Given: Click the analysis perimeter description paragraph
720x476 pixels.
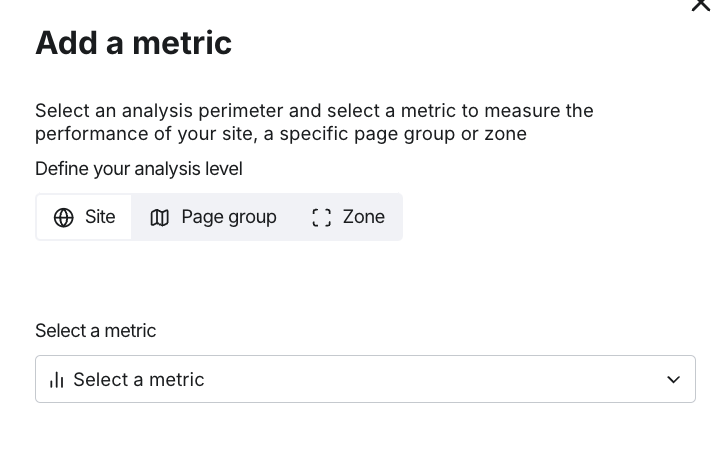Looking at the screenshot, I should (314, 122).
